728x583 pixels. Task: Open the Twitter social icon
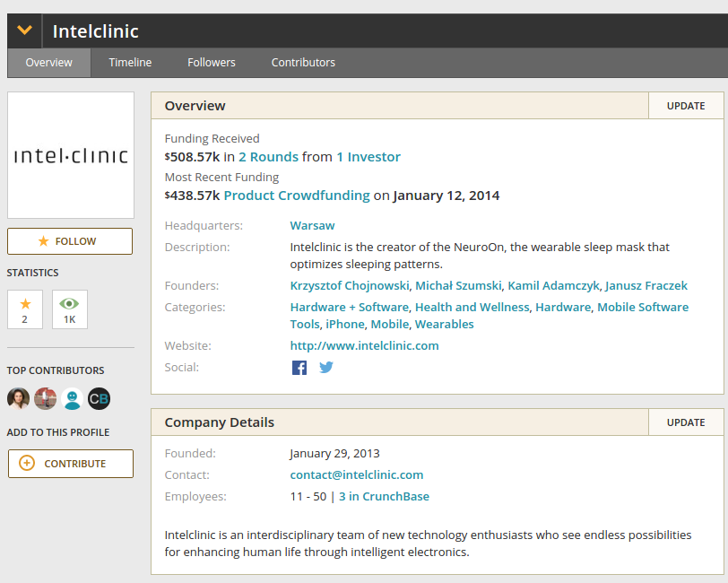[x=326, y=368]
